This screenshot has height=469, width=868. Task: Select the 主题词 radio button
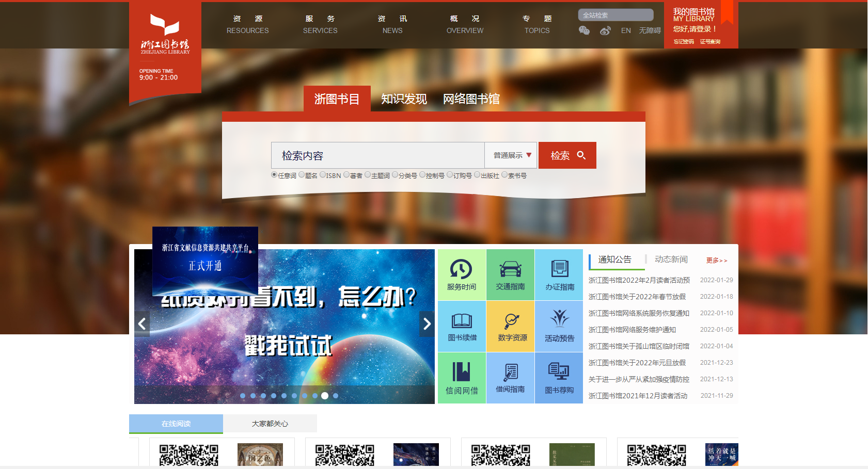(x=368, y=175)
